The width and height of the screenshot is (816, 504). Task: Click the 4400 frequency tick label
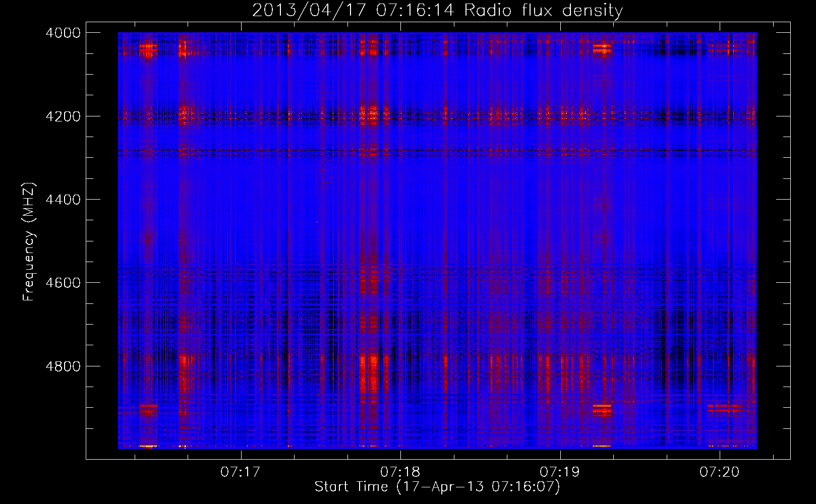[x=63, y=200]
